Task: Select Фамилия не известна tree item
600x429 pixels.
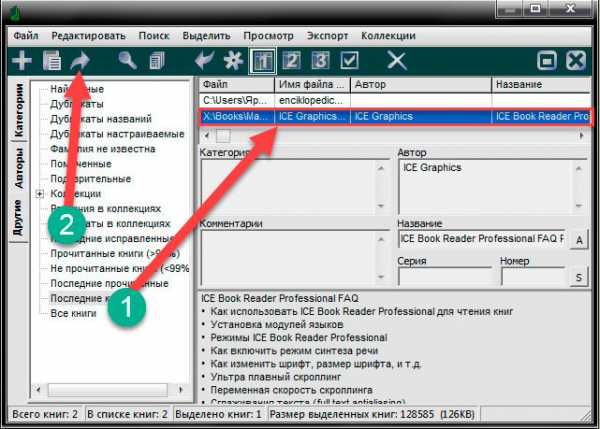Action: point(103,149)
